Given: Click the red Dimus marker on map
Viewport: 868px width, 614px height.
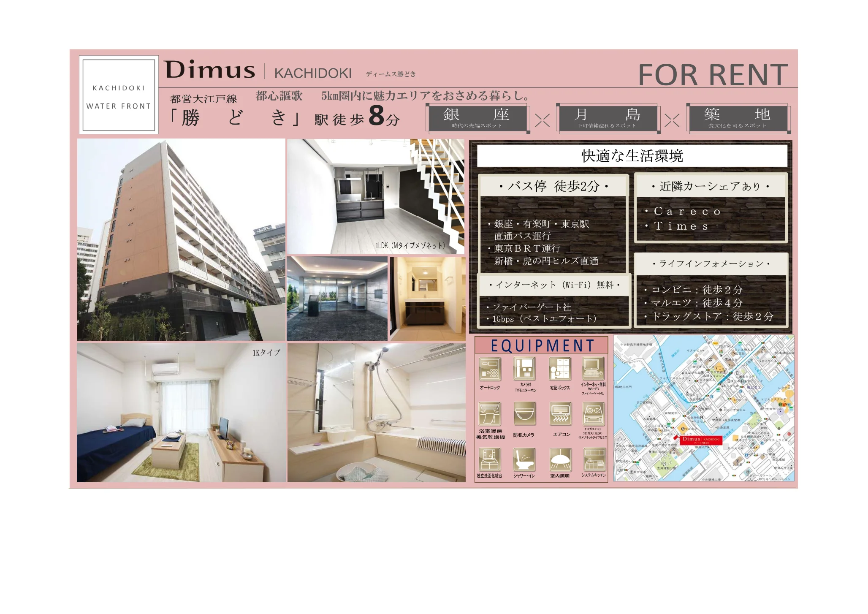Looking at the screenshot, I should 700,440.
